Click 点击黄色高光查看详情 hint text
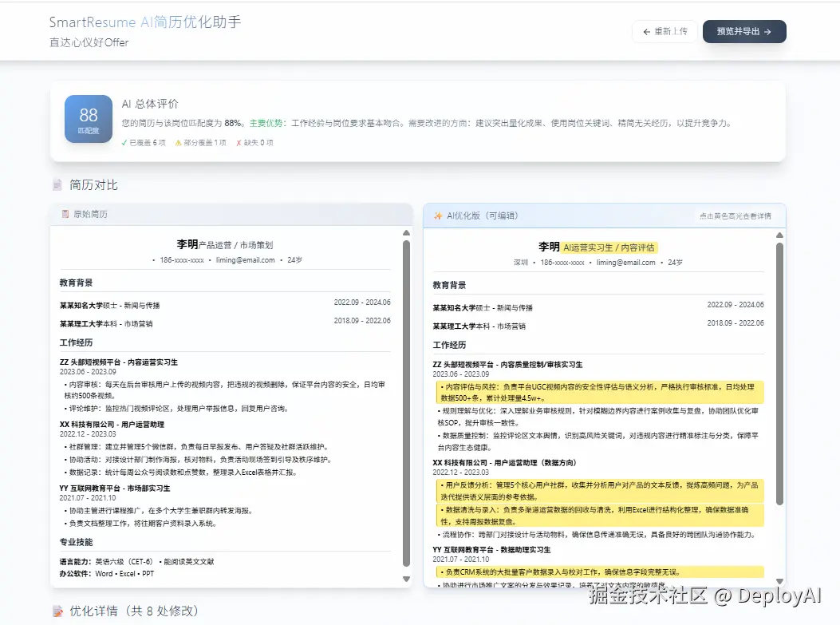 pos(735,216)
